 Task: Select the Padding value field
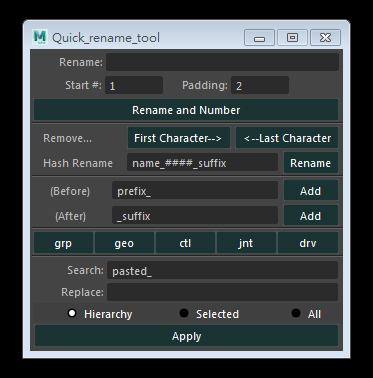[x=260, y=85]
